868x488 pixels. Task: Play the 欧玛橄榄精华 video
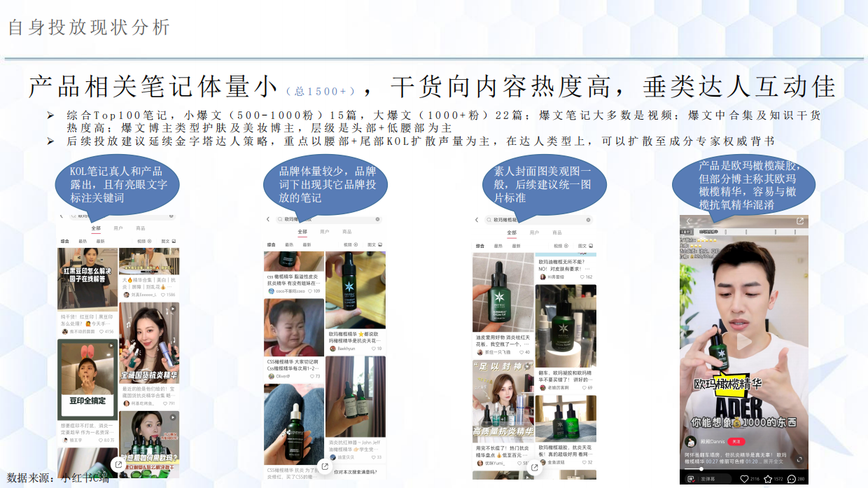744,342
